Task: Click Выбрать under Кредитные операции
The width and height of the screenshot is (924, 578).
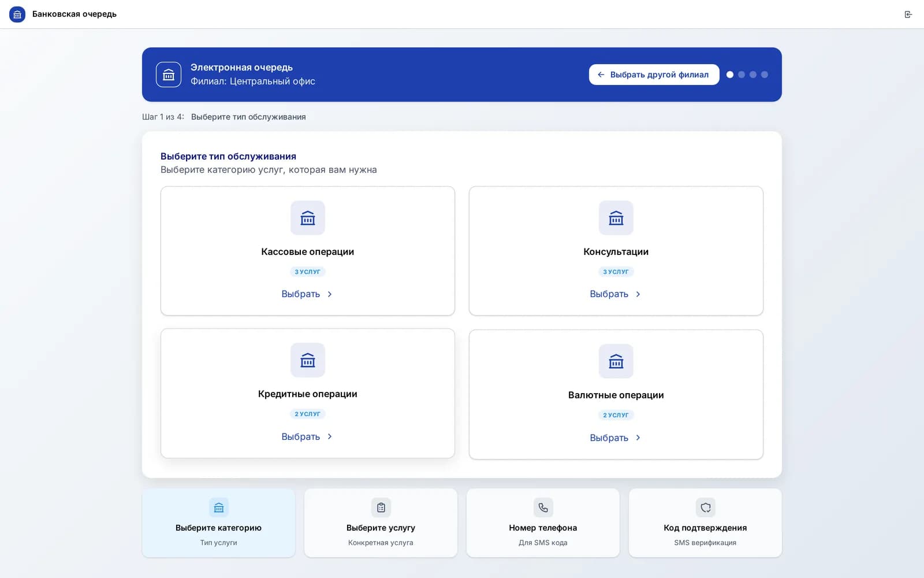Action: coord(307,436)
